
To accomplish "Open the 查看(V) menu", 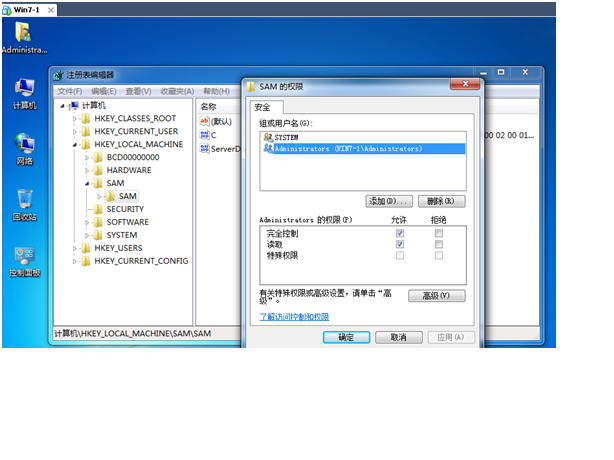I will click(x=138, y=91).
